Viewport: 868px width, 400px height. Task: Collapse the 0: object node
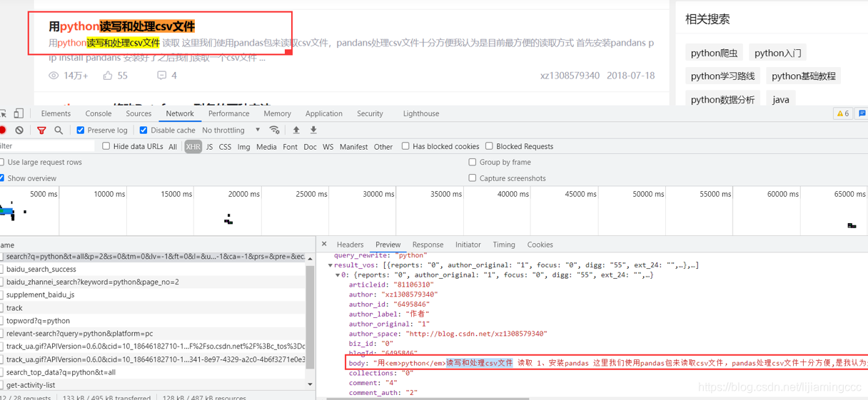pyautogui.click(x=338, y=275)
